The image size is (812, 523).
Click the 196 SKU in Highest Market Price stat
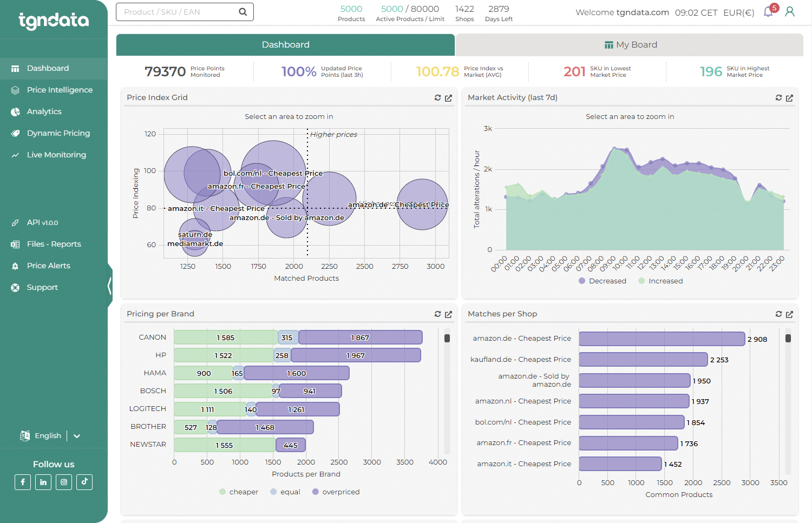(x=735, y=71)
